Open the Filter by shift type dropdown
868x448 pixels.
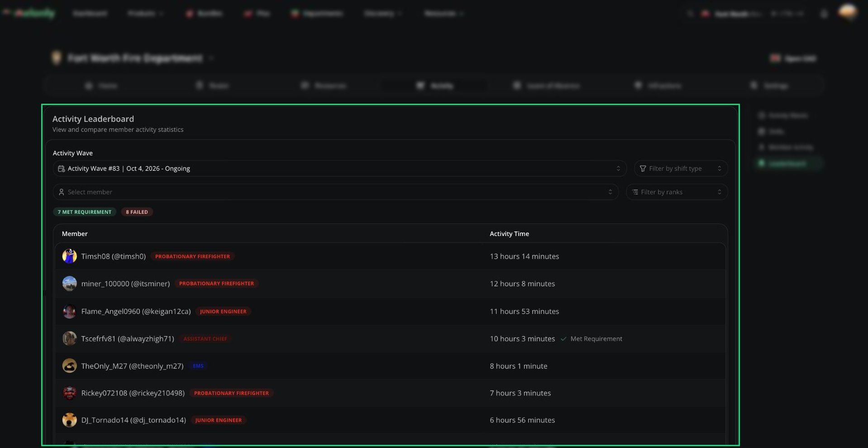pos(681,169)
